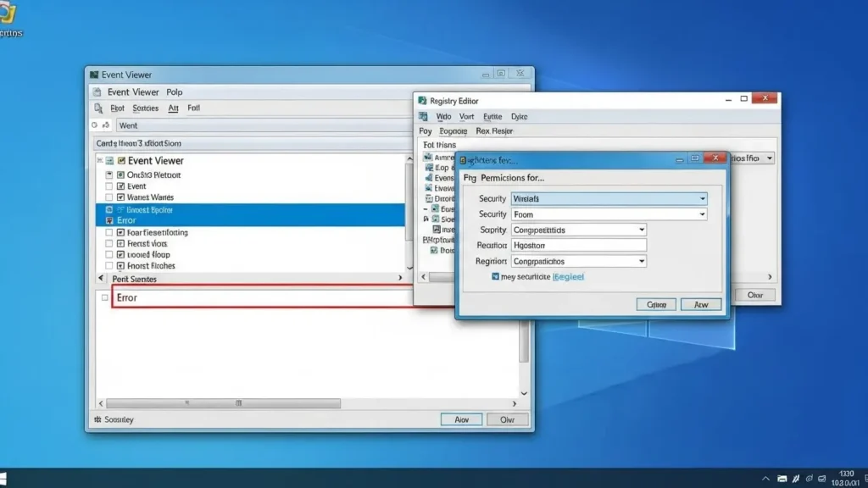Enable the mey securitote checkbox in Permissions dialog
Viewport: 868px width, 488px height.
coord(494,275)
